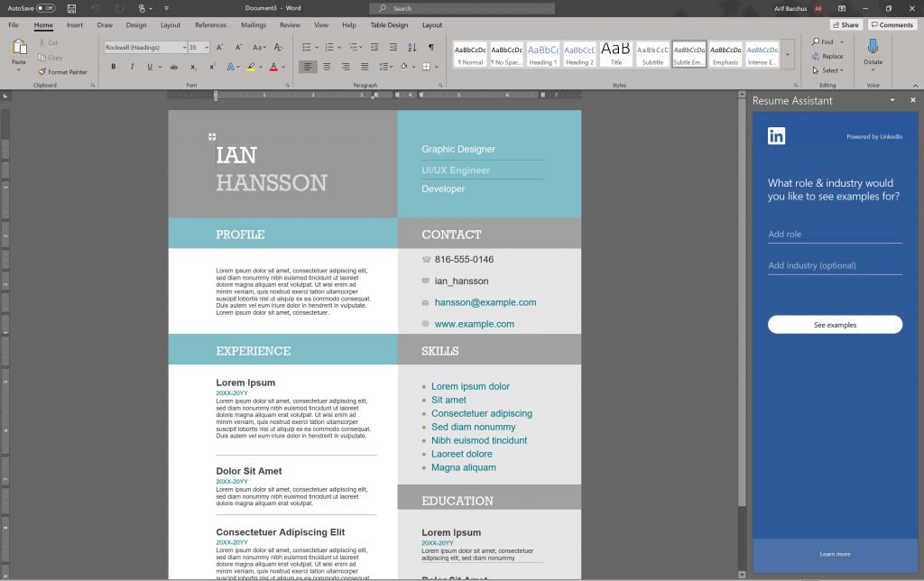The image size is (924, 581).
Task: Toggle bold formatting
Action: pyautogui.click(x=113, y=67)
